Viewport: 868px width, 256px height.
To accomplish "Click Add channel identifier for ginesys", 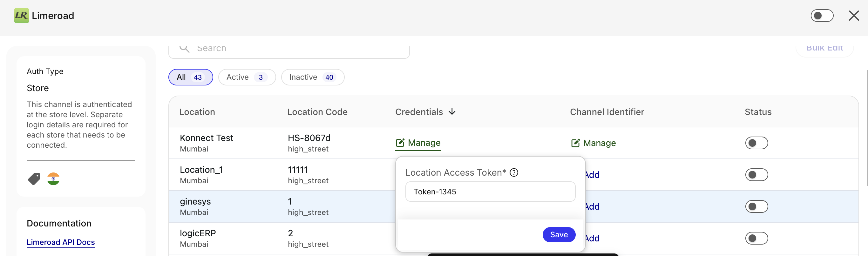I will click(x=592, y=206).
